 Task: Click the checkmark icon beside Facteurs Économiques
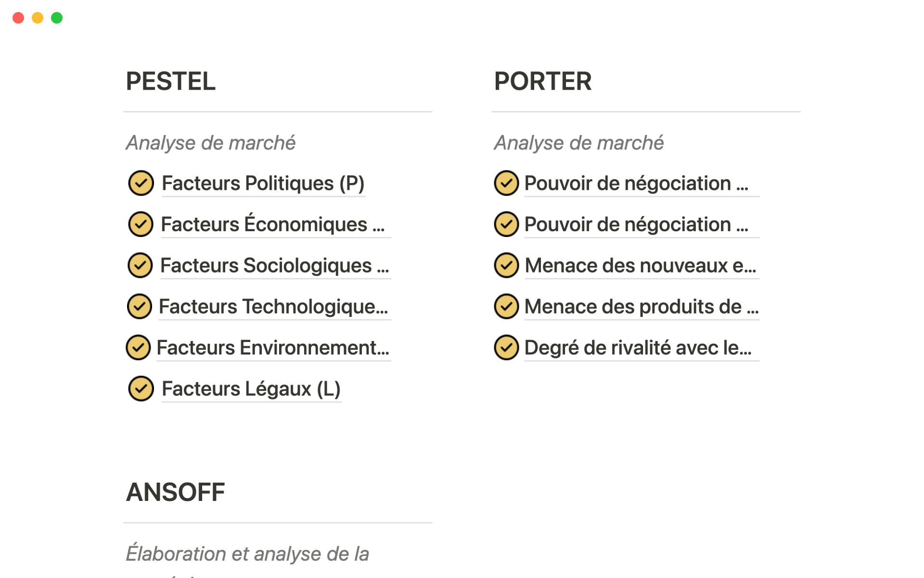[x=141, y=224]
